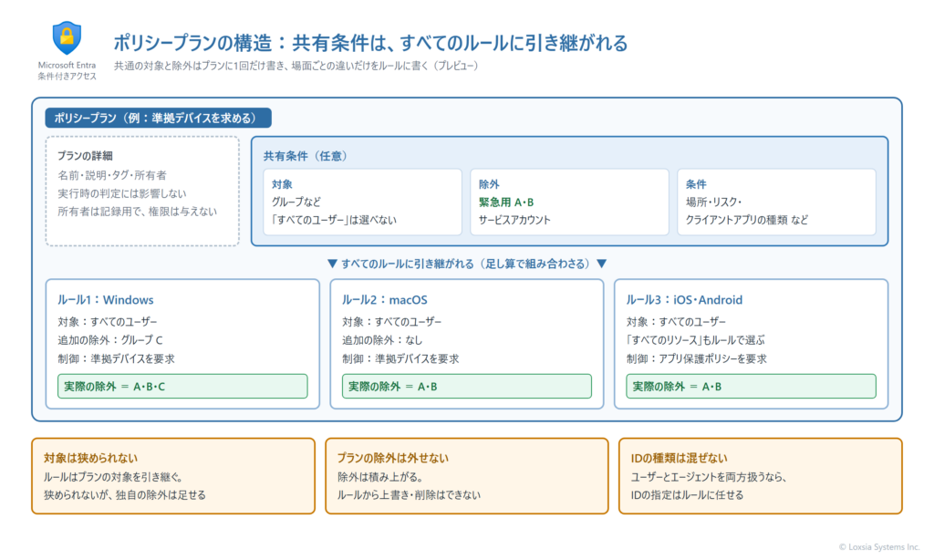Viewport: 934px width, 560px height.
Task: Click the text '狭められないが、独自の除外は足せる'
Action: click(x=125, y=495)
